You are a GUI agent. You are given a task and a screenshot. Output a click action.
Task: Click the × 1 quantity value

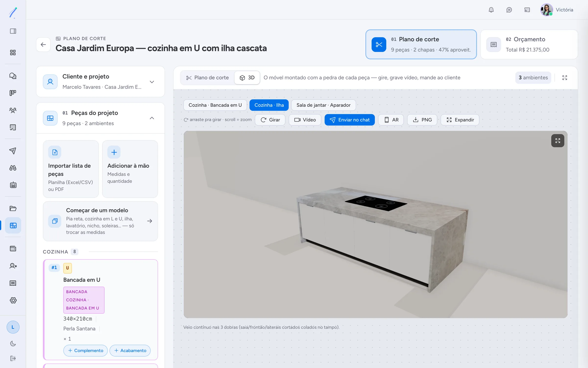tap(67, 339)
